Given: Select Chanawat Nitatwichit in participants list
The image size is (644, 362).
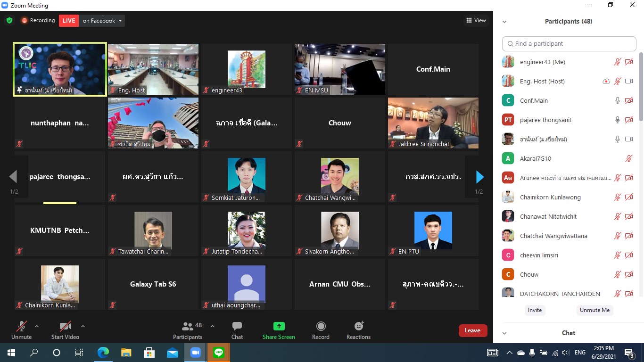Looking at the screenshot, I should tap(567, 216).
